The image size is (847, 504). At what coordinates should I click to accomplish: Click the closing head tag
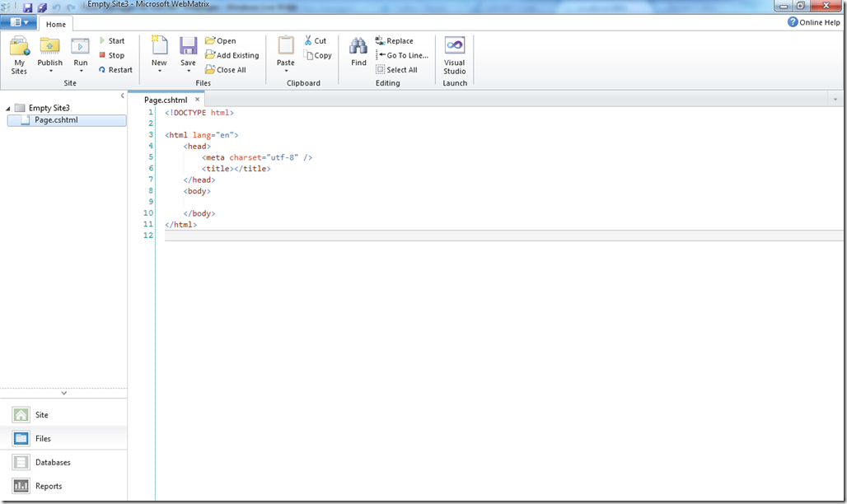(x=199, y=180)
